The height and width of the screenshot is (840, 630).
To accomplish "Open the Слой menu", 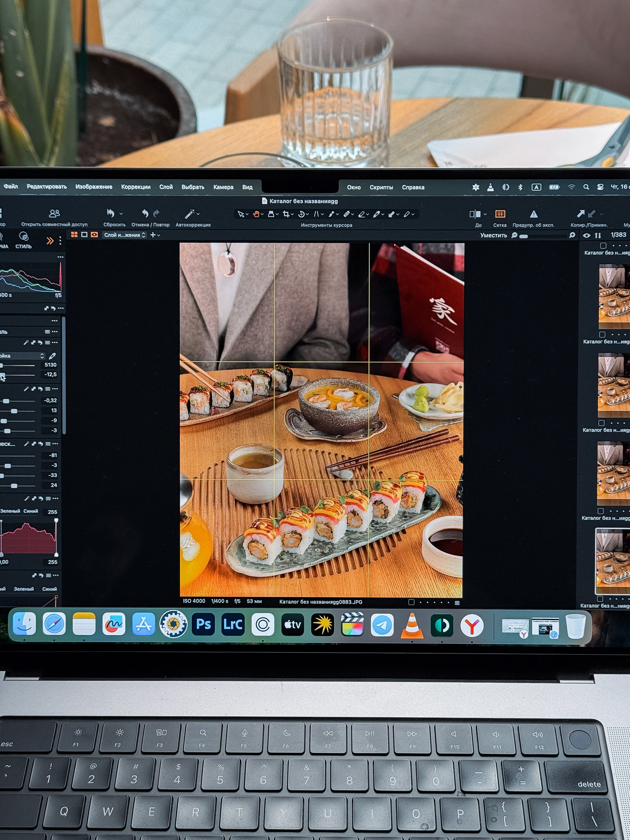I will (x=166, y=187).
